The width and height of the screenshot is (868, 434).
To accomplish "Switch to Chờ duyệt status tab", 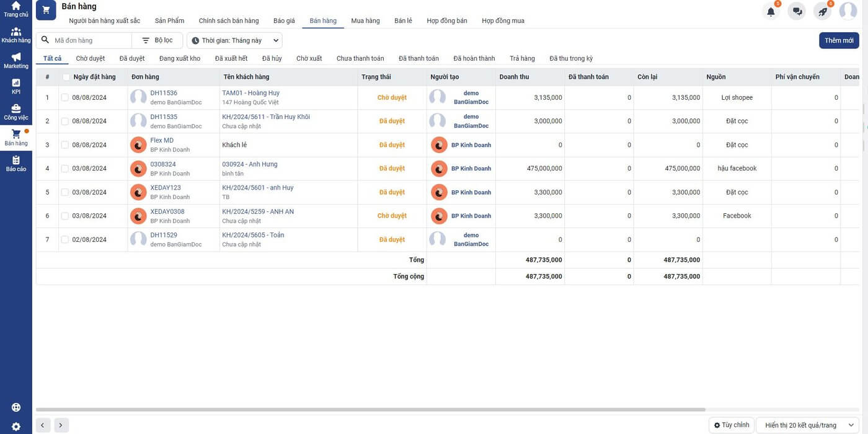I will pos(91,58).
